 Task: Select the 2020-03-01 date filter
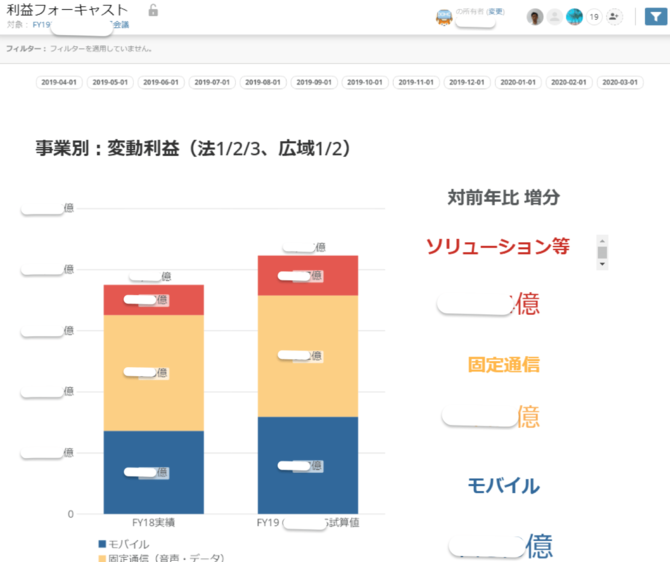point(620,82)
